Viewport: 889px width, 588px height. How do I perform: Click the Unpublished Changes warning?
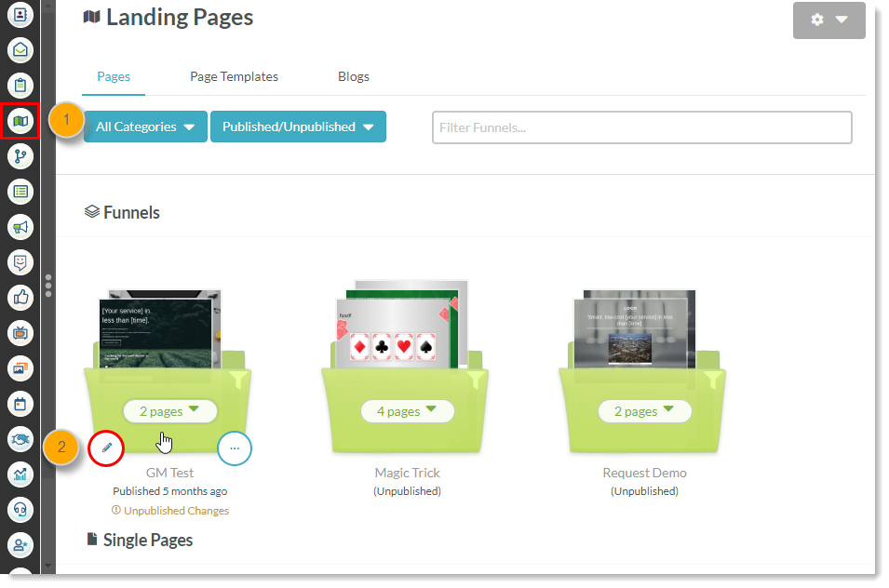click(170, 511)
